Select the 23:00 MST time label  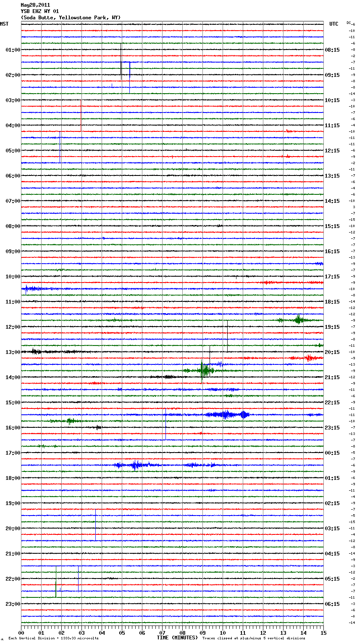[x=13, y=604]
